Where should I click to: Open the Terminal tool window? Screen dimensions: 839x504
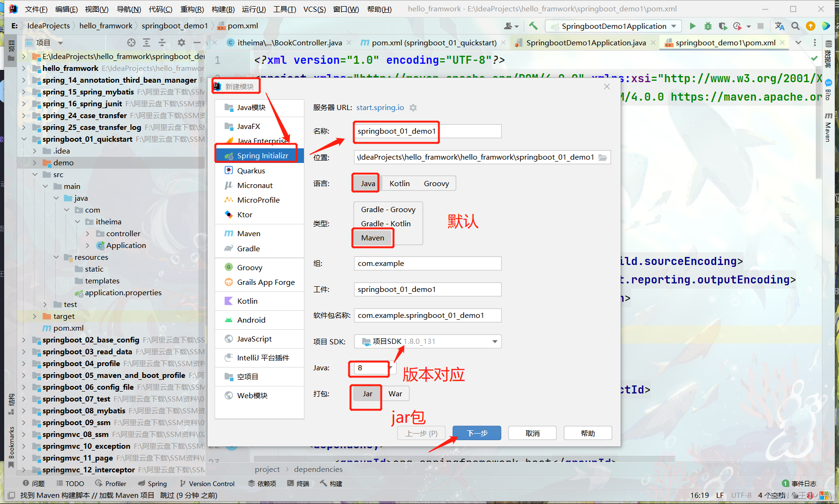[x=298, y=483]
